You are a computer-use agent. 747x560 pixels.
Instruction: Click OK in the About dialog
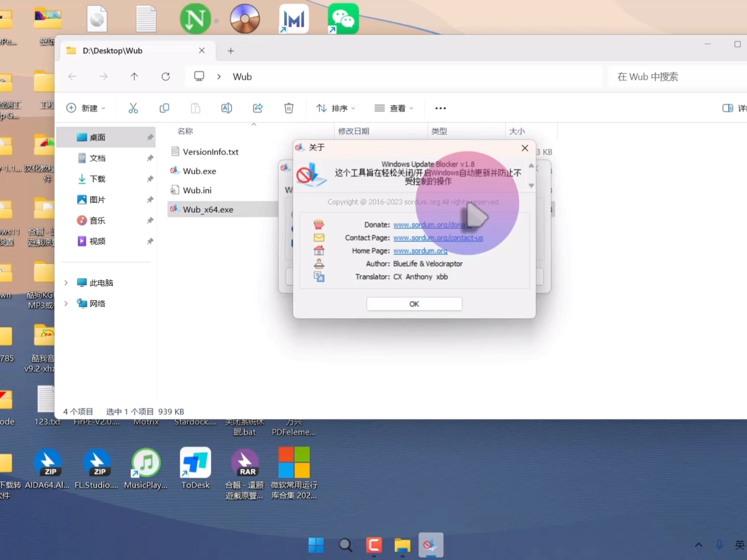[x=414, y=304]
